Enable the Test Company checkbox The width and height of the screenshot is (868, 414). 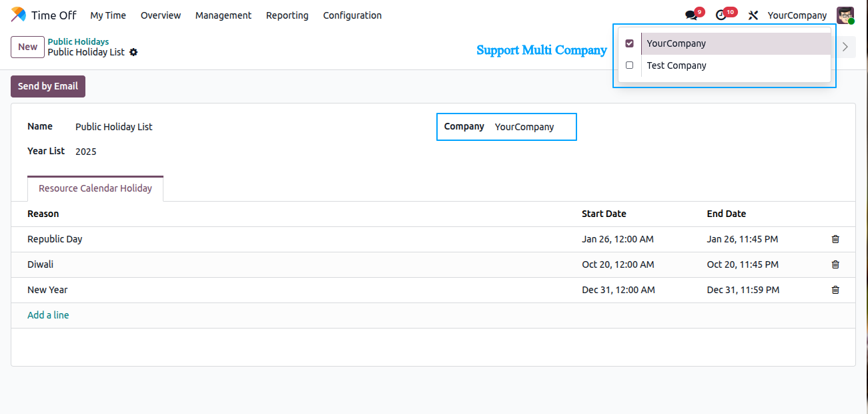tap(629, 65)
